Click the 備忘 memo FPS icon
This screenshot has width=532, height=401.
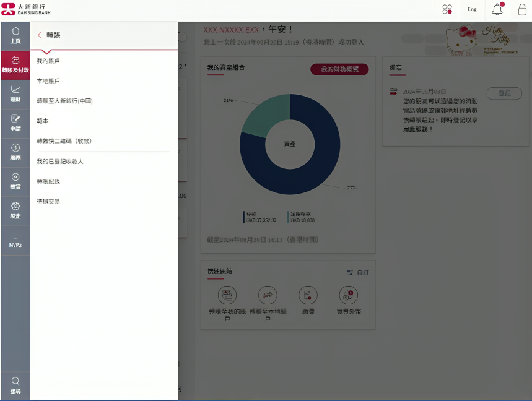click(393, 92)
